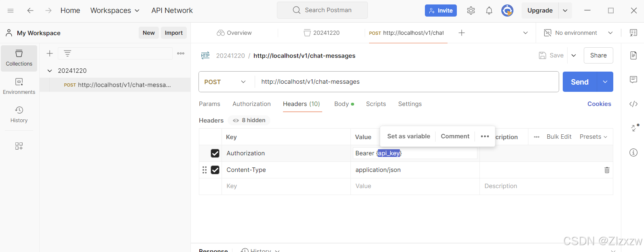Expand the Workspaces dropdown
This screenshot has height=252, width=644.
[115, 11]
